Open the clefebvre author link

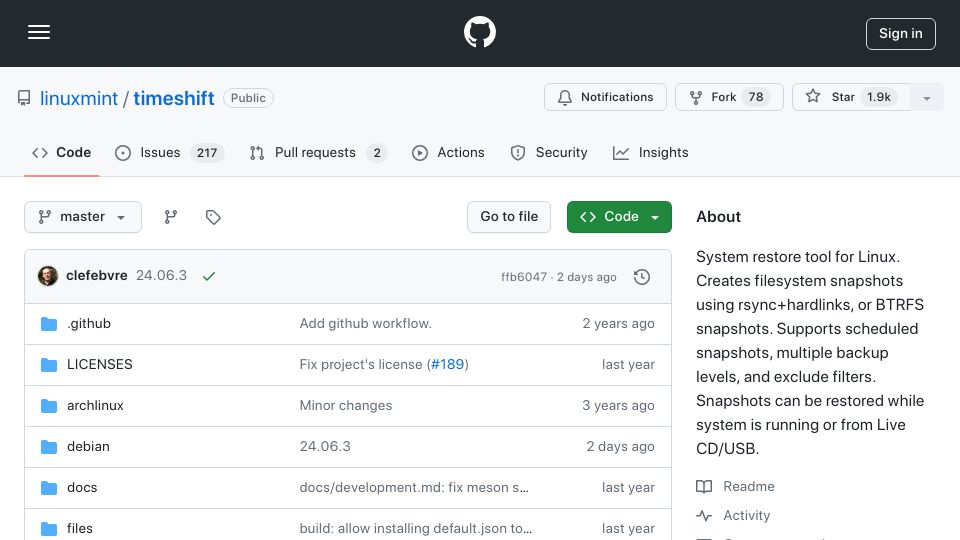(97, 276)
